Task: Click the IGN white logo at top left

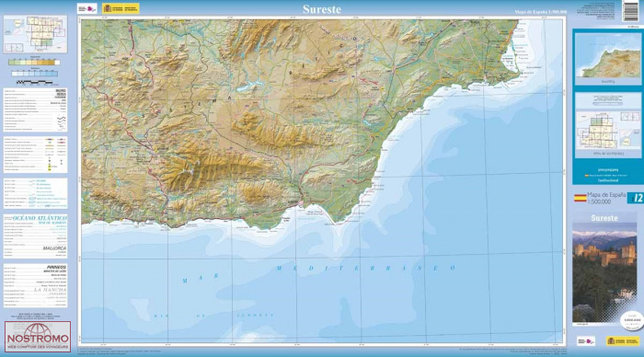Action: pos(87,8)
